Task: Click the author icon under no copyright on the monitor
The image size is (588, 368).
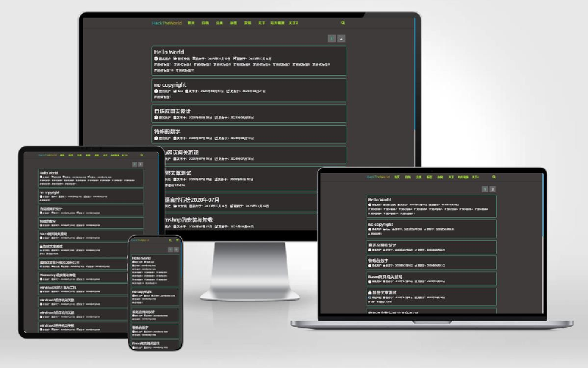Action: tap(156, 91)
